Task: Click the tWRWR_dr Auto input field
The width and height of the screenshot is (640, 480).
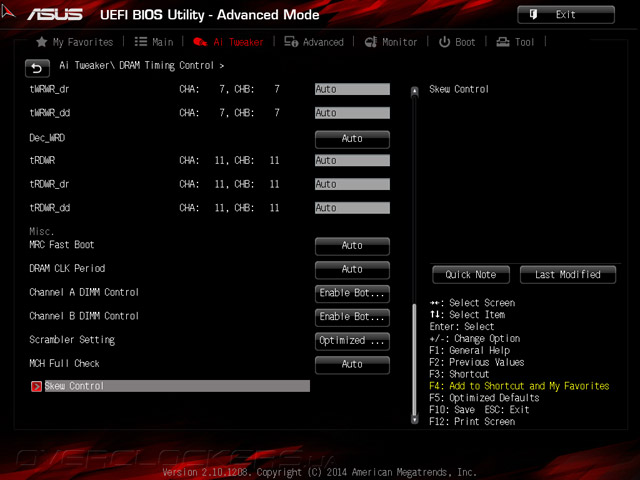Action: click(x=352, y=89)
